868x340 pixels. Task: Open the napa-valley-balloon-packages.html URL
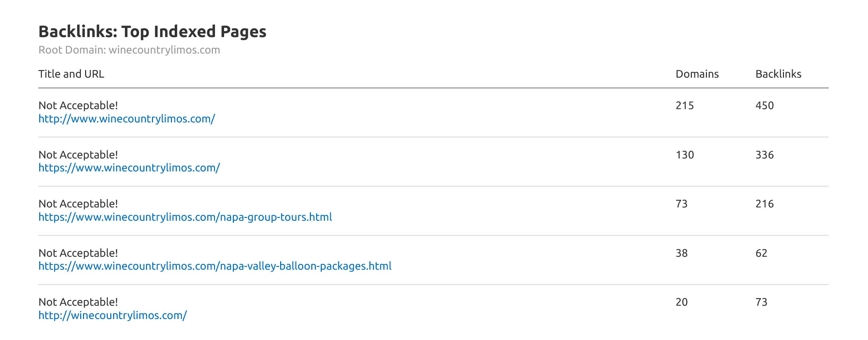pyautogui.click(x=215, y=266)
